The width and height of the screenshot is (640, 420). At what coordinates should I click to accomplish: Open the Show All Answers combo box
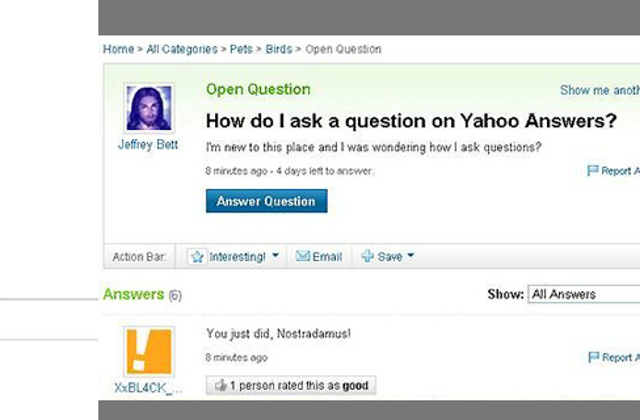pos(584,294)
